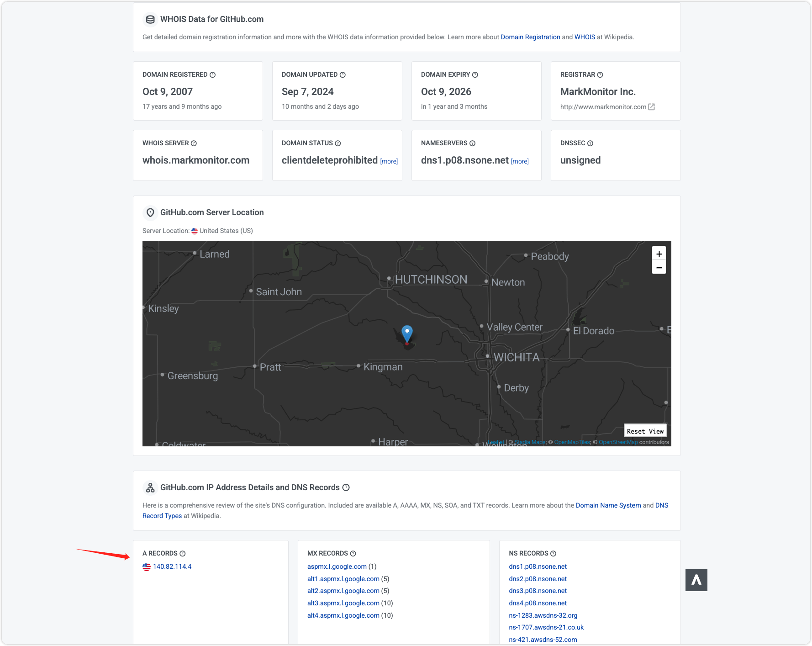Click the scroll-to-top arrow button
Screen dimensions: 812x646
pyautogui.click(x=696, y=580)
